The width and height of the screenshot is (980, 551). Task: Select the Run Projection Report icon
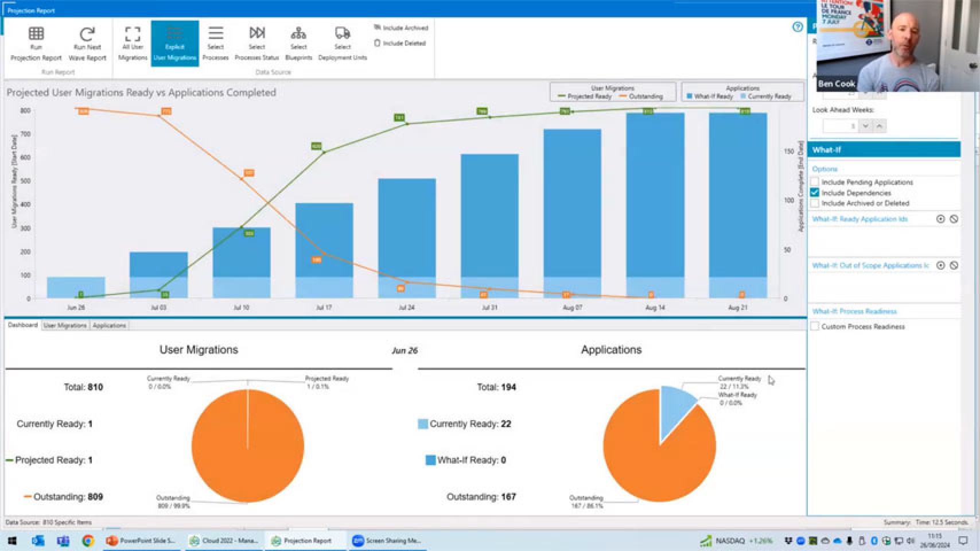point(35,40)
